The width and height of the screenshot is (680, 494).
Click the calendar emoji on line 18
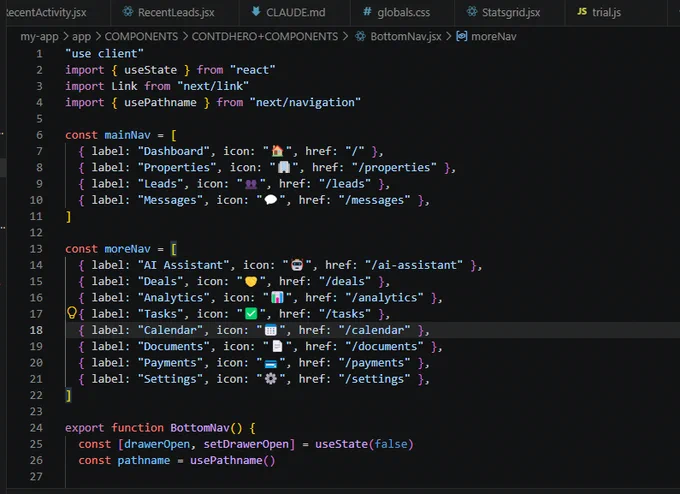click(x=271, y=330)
